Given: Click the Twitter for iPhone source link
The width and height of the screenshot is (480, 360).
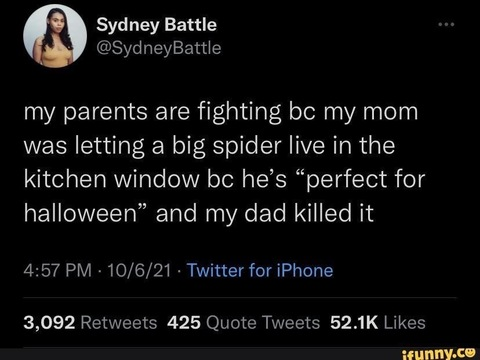Looking at the screenshot, I should click(260, 270).
